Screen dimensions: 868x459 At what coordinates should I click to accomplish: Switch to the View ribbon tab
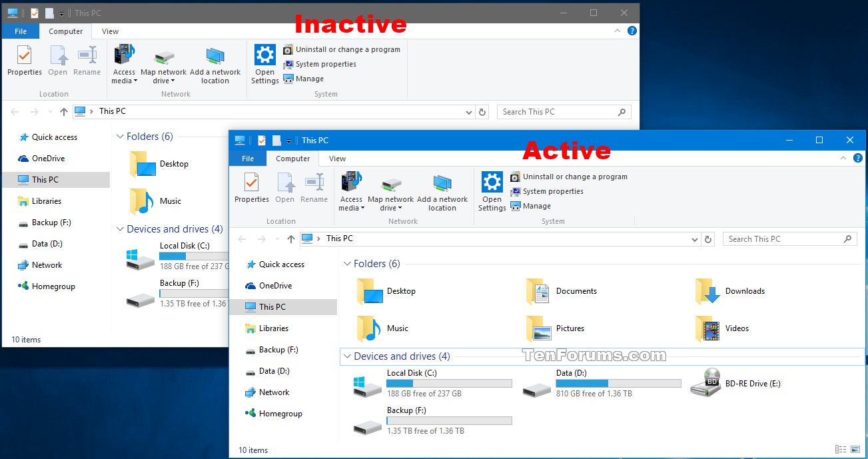pos(337,158)
